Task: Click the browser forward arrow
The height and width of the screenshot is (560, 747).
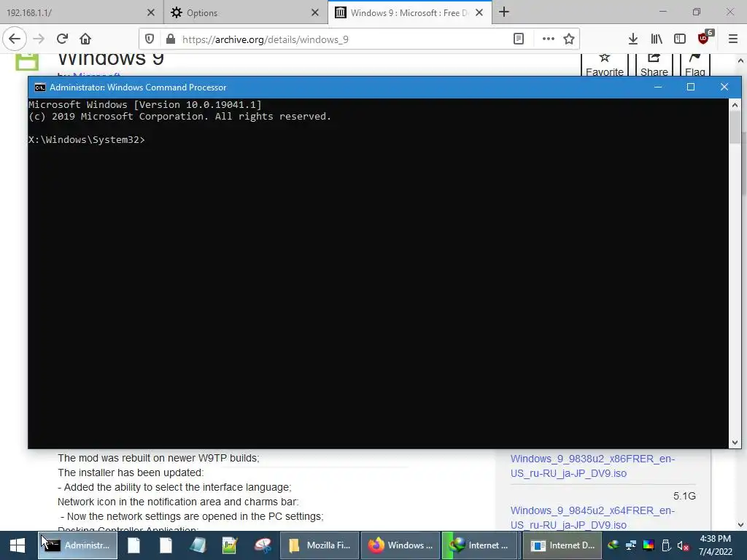Action: click(x=39, y=39)
